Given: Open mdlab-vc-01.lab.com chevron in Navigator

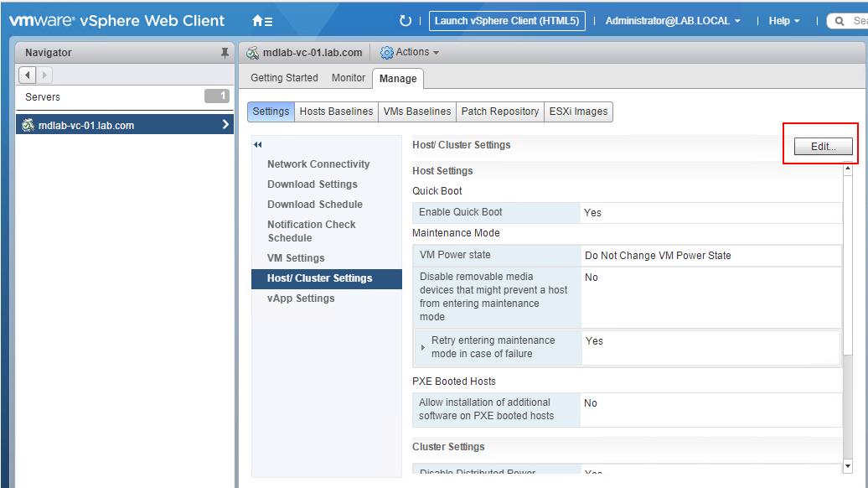Looking at the screenshot, I should point(225,125).
